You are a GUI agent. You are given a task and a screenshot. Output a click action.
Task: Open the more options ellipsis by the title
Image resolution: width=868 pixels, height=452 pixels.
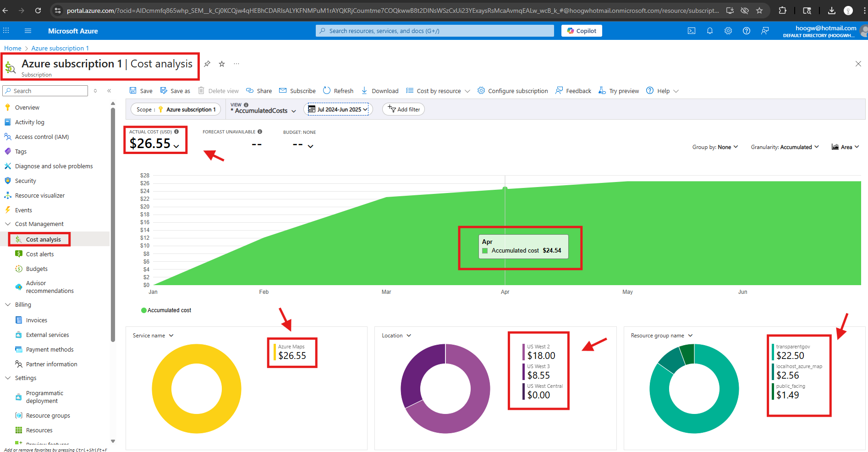(236, 64)
